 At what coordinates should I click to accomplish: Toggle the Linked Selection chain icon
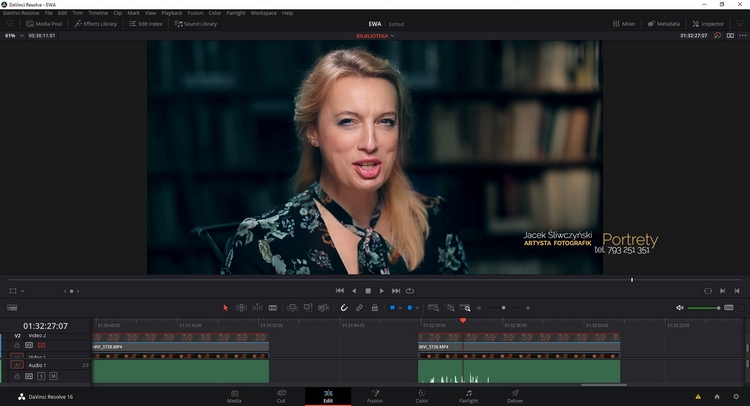point(359,308)
